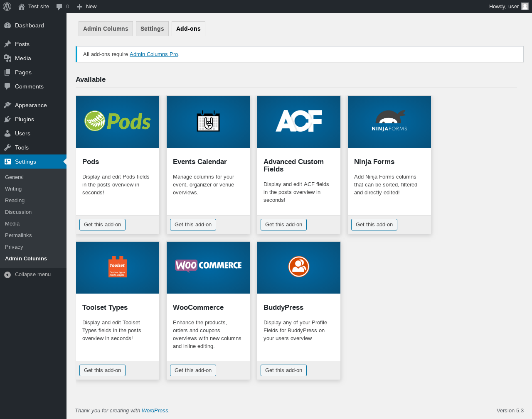Viewport: 532px width, 419px height.
Task: Click the Toolset Types logo icon
Action: [x=118, y=267]
